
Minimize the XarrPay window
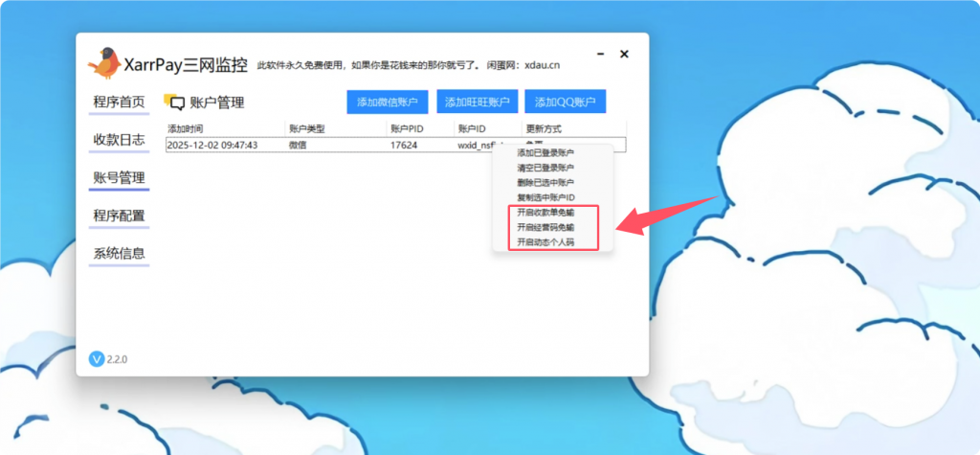point(601,55)
